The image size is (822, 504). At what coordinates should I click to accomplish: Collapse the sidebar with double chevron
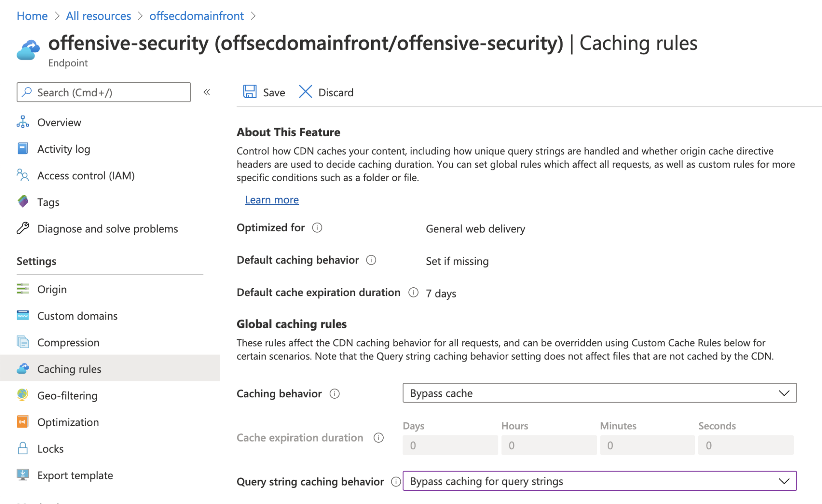[x=207, y=92]
